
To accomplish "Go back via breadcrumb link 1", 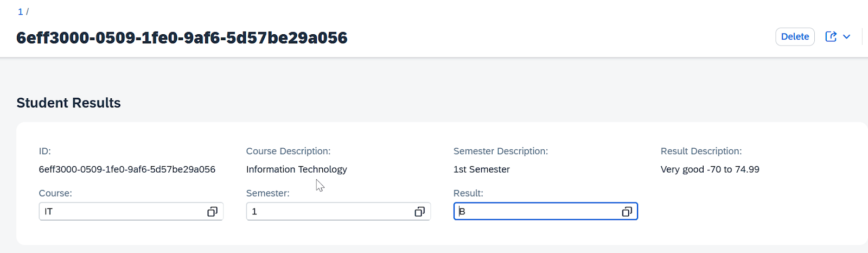I will click(x=21, y=11).
